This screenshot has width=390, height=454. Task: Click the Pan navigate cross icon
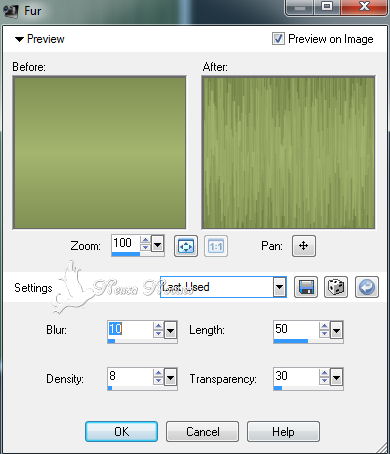point(304,246)
